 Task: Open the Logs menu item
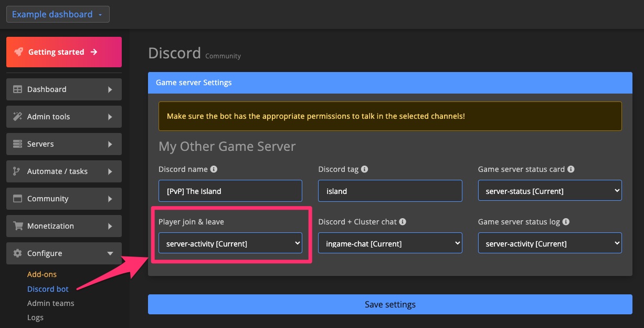35,317
